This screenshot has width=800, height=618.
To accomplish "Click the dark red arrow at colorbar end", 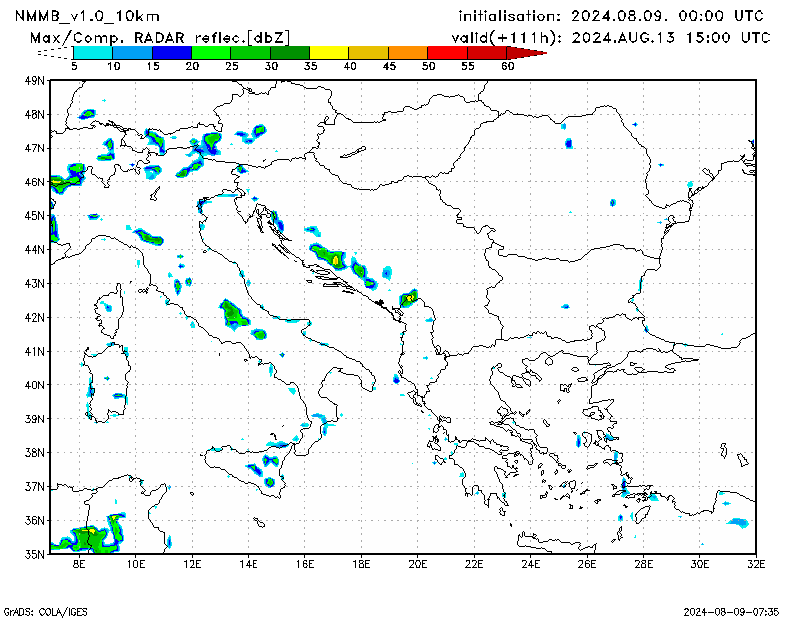I will [x=529, y=52].
